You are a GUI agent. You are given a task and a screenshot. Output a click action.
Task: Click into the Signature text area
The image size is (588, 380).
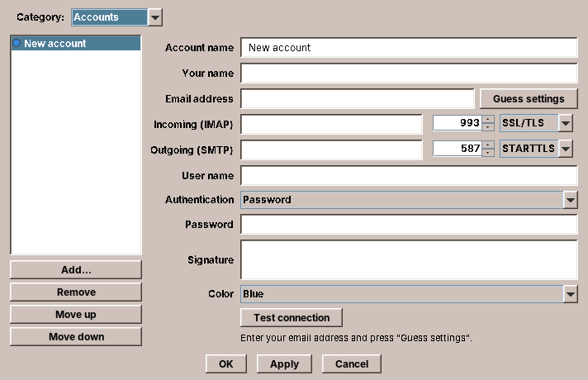[x=409, y=259]
